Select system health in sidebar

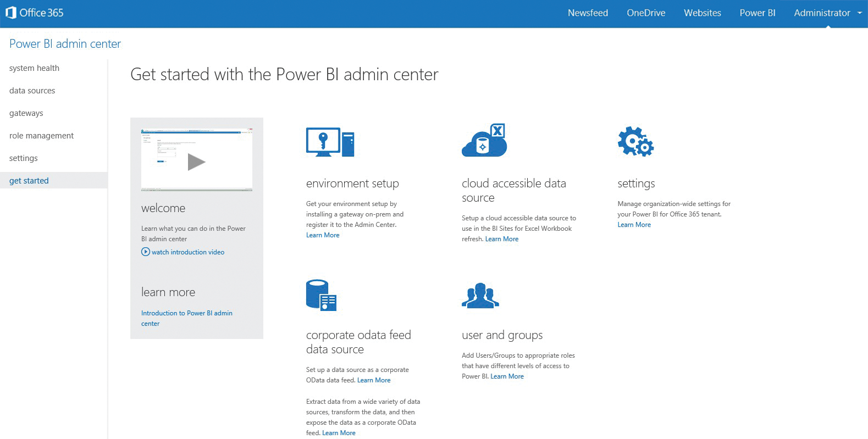click(34, 68)
